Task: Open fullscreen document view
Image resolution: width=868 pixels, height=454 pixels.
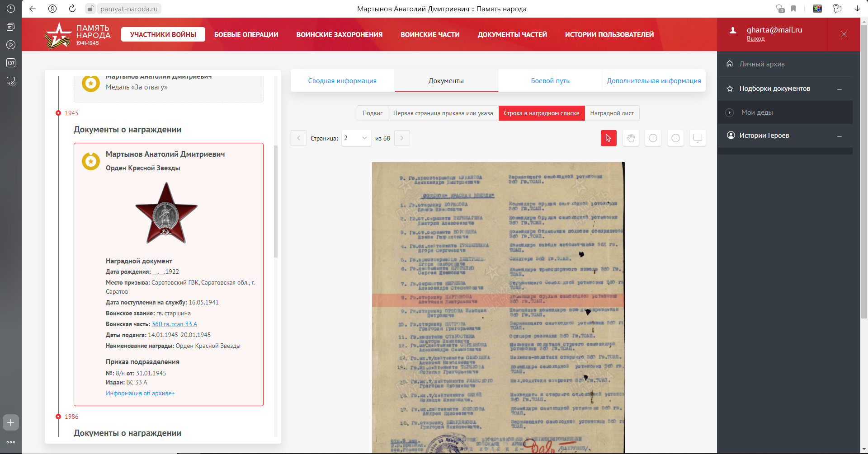Action: (698, 138)
